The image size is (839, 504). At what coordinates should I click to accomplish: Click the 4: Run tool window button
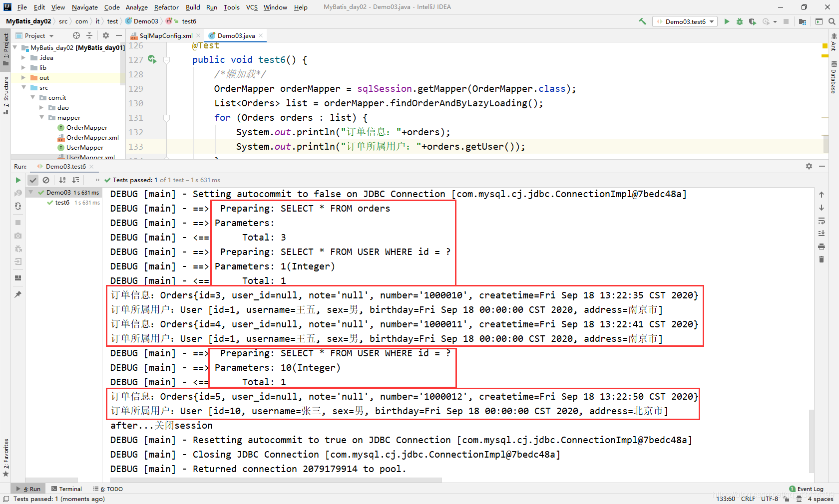(x=28, y=489)
